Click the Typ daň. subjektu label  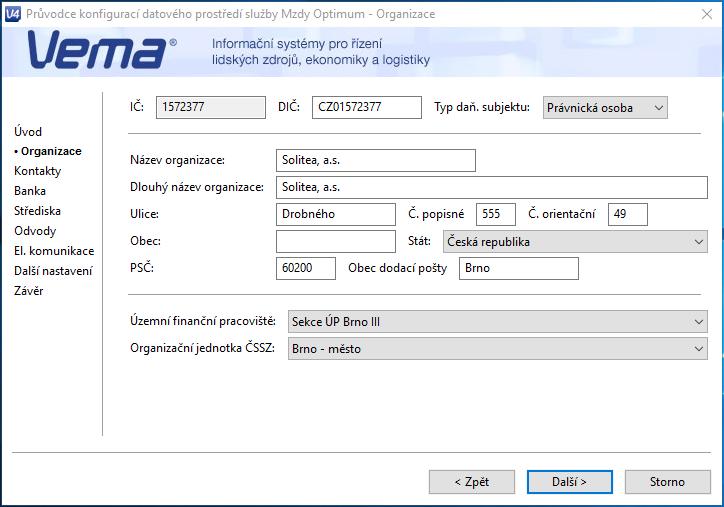(482, 107)
